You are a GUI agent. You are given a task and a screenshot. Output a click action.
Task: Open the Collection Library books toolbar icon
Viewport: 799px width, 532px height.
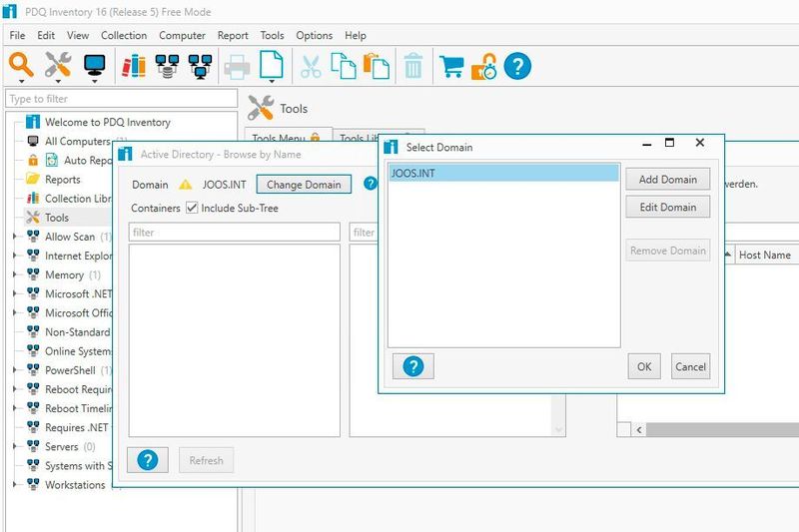(x=134, y=66)
